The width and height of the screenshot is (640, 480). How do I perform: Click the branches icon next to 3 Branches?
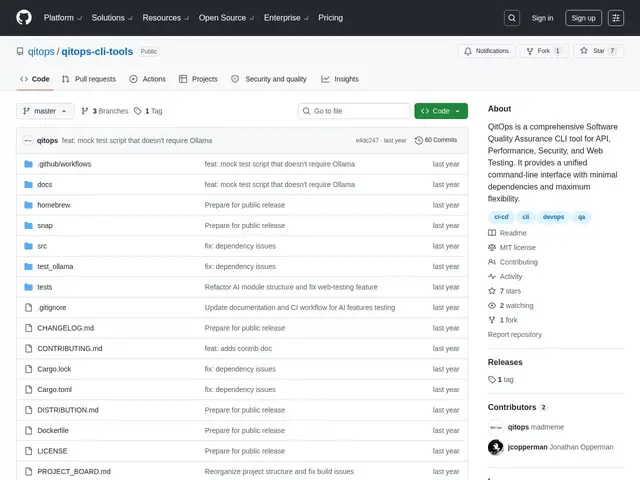84,111
